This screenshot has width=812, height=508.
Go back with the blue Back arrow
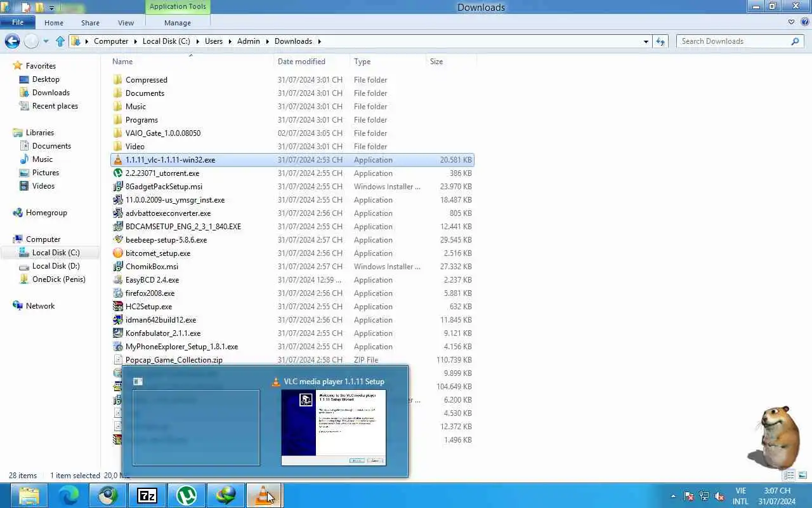pos(12,41)
